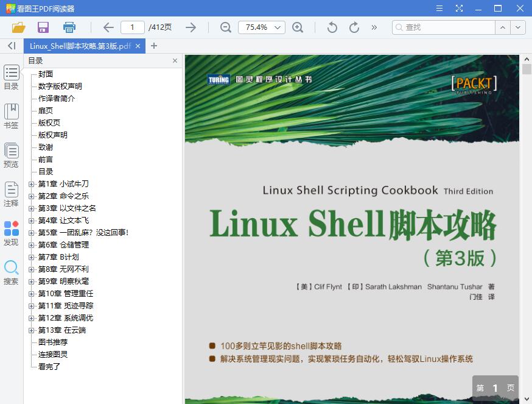532x404 pixels.
Task: Go to previous page arrow
Action: 108,27
